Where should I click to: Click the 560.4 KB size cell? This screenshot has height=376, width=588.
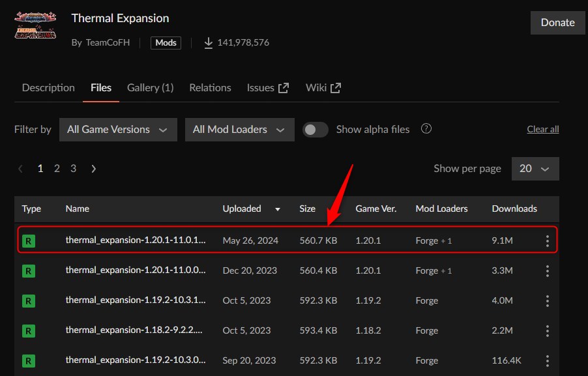pos(318,270)
